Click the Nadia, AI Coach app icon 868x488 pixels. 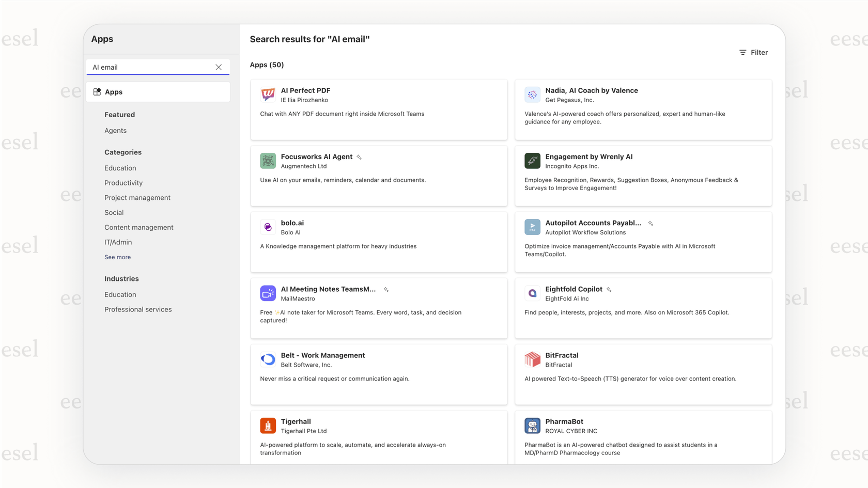coord(532,95)
